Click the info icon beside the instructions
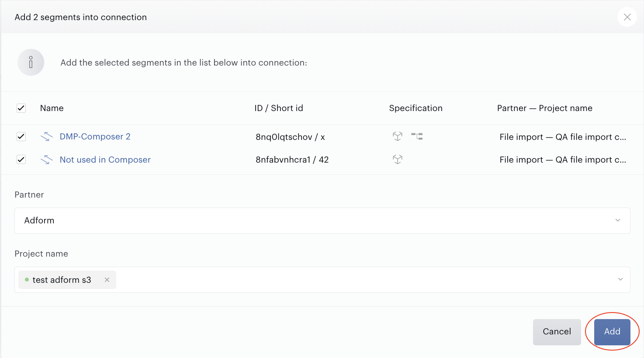Screen dimensions: 644x358 (31, 62)
